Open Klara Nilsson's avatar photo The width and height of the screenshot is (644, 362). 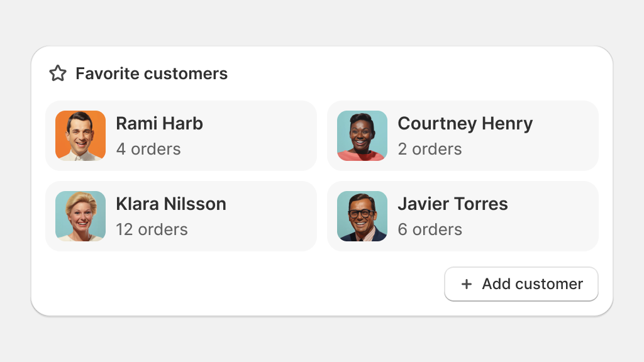coord(80,216)
